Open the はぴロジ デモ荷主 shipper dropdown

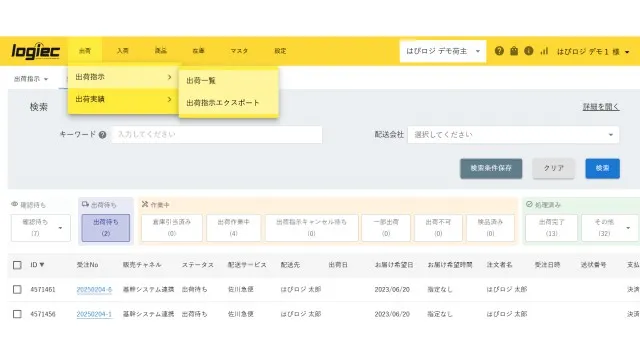point(443,51)
